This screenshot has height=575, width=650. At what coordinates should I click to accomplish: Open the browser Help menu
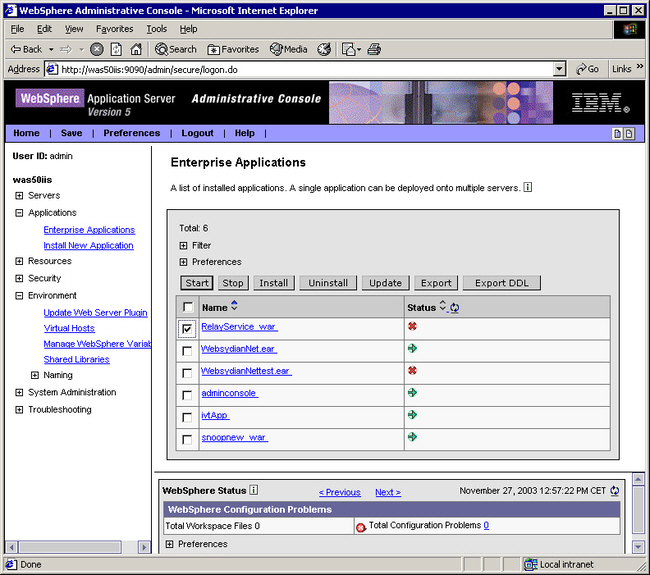coord(188,29)
